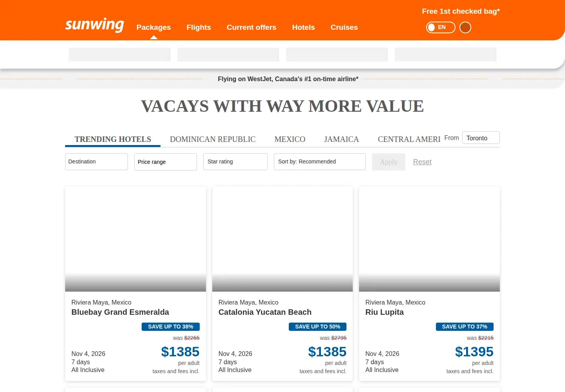Image resolution: width=565 pixels, height=392 pixels.
Task: Expand the Destination filter dropdown
Action: 97,162
